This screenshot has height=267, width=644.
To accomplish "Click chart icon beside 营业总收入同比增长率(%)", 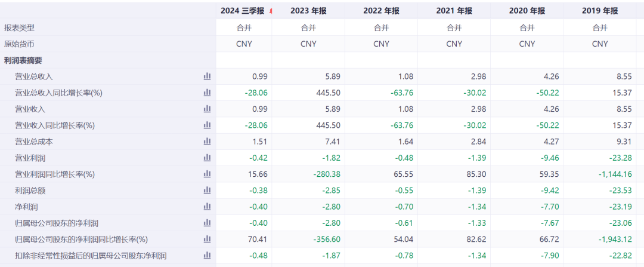I will pos(207,93).
